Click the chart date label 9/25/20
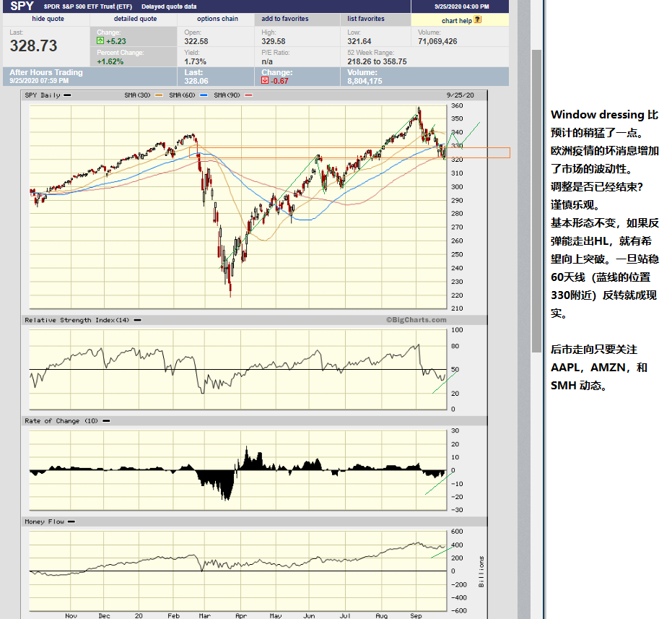 461,95
